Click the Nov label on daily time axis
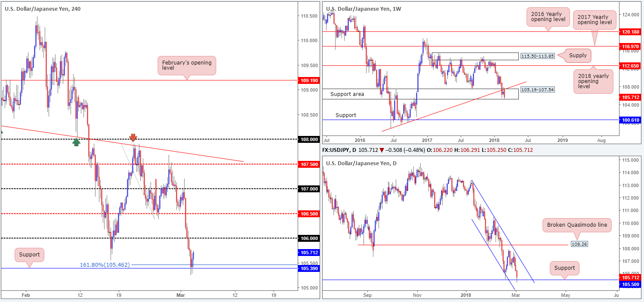Viewport: 644px width, 302px height. pos(416,296)
